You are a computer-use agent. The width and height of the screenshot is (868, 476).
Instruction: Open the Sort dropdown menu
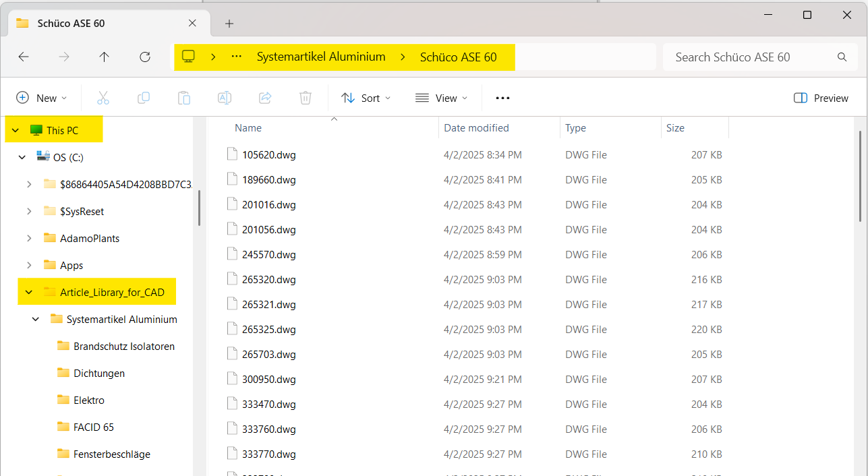tap(366, 98)
